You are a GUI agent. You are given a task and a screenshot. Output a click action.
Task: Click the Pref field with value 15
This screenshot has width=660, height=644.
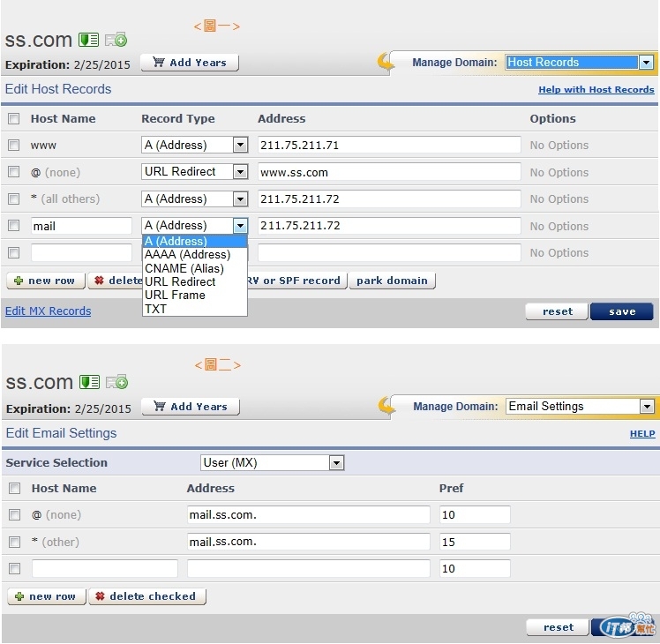[475, 542]
